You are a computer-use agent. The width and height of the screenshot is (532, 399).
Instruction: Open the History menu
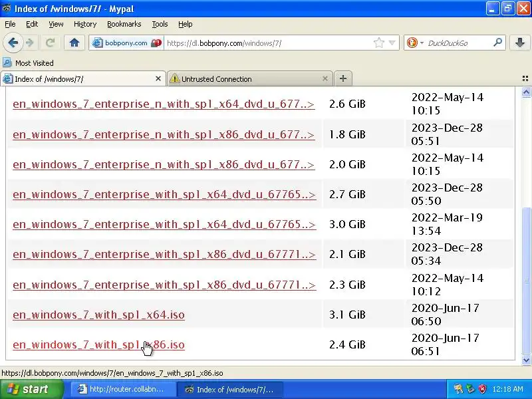click(x=85, y=24)
